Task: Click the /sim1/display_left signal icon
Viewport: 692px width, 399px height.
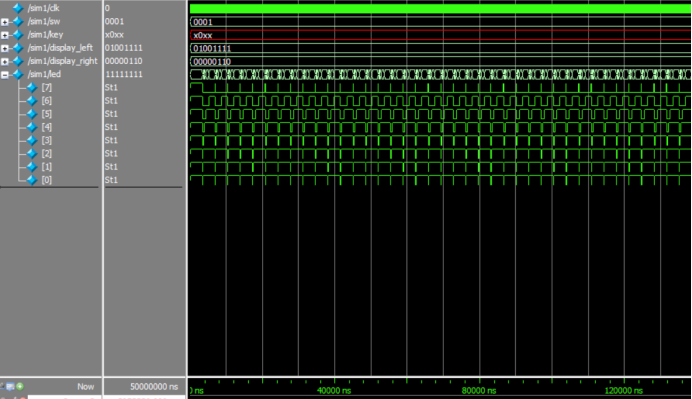Action: [x=18, y=48]
